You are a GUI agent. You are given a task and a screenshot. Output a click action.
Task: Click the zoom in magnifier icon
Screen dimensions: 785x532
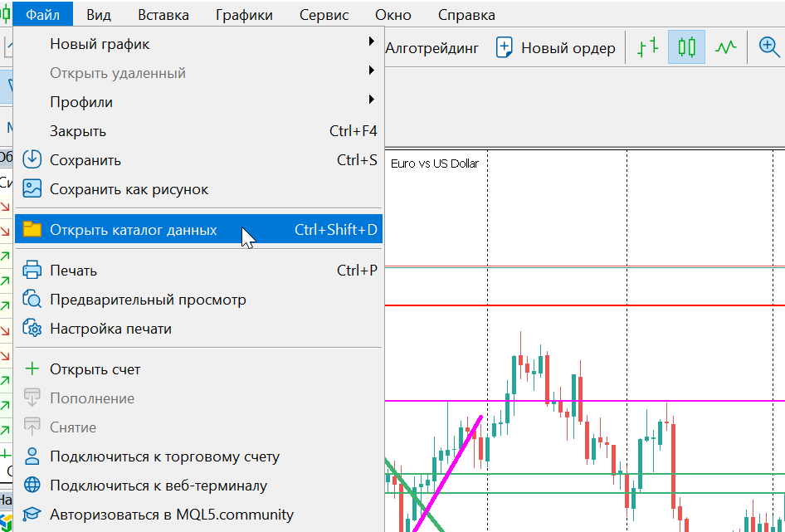pyautogui.click(x=769, y=47)
